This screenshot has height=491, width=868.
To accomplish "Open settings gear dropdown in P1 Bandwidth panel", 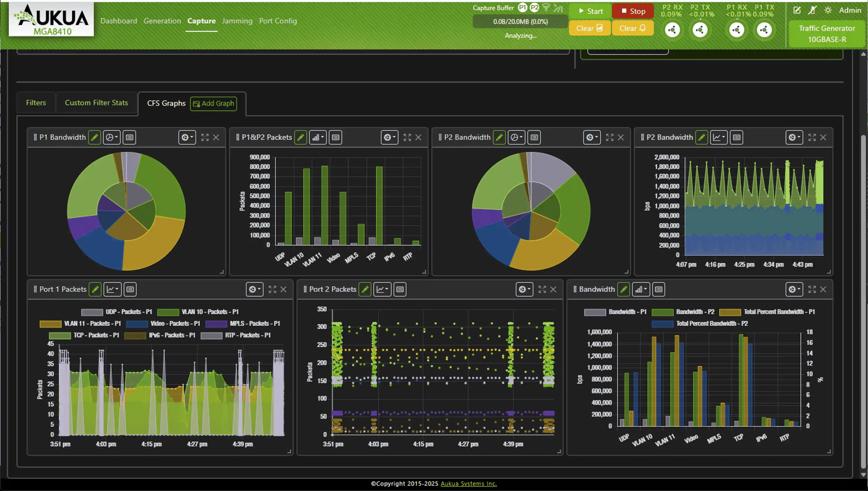I will click(187, 137).
